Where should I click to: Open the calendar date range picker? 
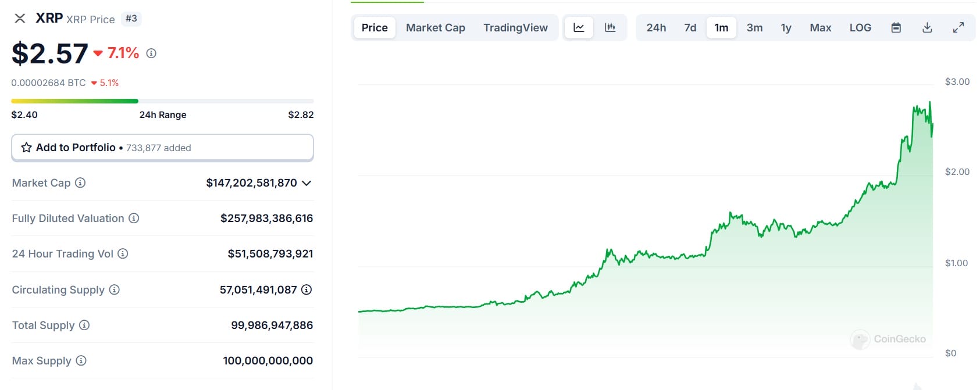coord(896,27)
